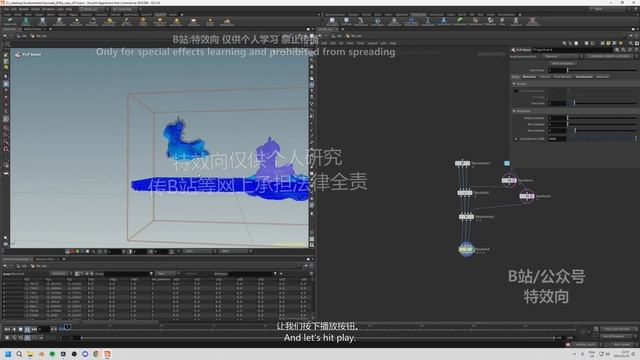640x360 pixels.
Task: Open Windows taskbar search
Action: [x=19, y=354]
